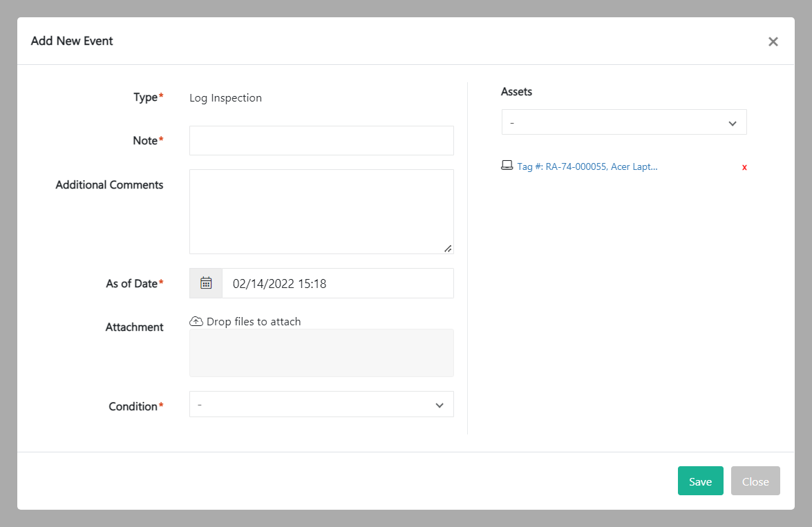Dismiss the dialog with the × icon

(773, 41)
